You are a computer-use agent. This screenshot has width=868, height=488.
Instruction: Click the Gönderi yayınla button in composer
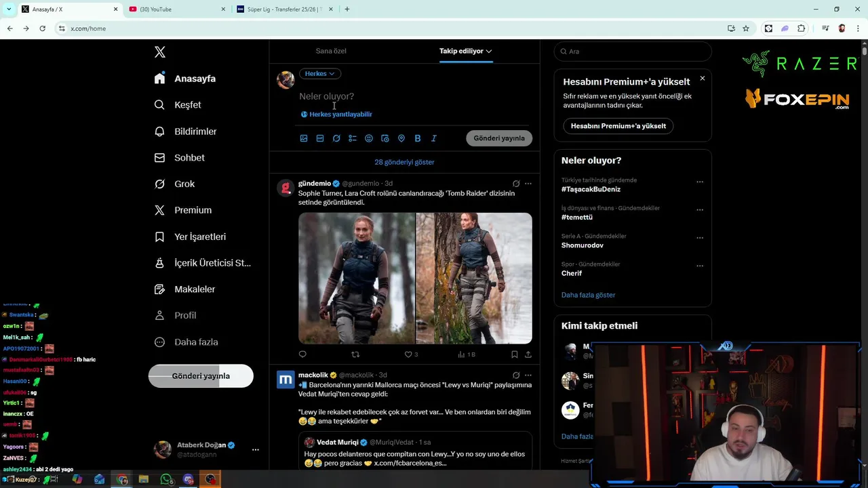(x=499, y=138)
